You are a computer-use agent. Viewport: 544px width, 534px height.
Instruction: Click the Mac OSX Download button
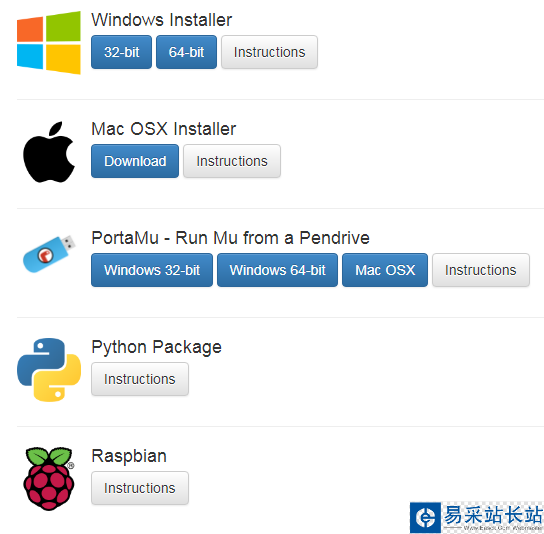pos(135,161)
